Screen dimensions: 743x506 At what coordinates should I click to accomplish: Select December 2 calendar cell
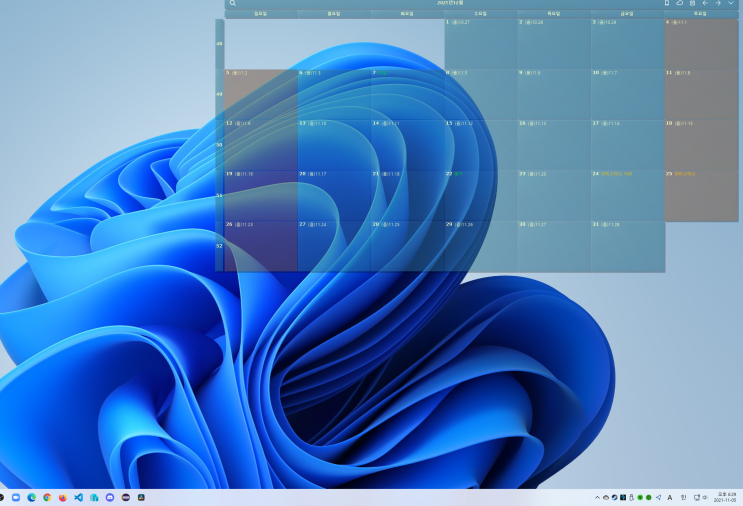(x=554, y=44)
